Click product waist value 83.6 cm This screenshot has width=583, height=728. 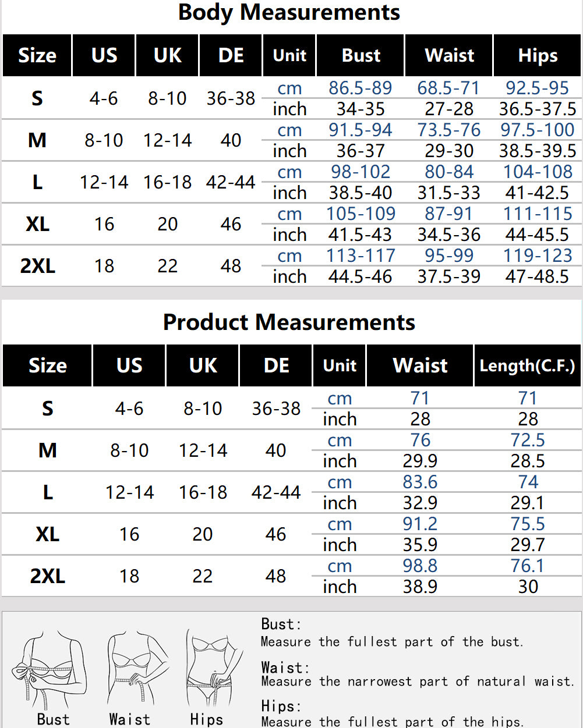420,482
